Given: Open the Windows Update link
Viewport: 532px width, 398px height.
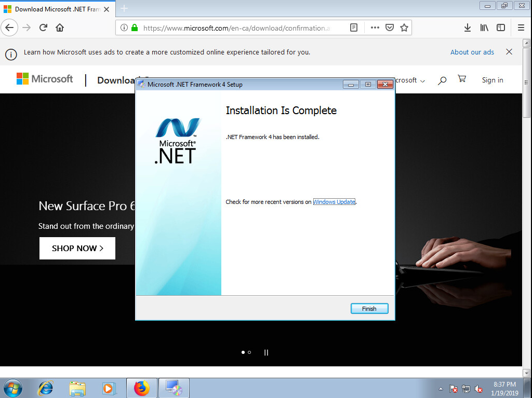Looking at the screenshot, I should click(334, 202).
